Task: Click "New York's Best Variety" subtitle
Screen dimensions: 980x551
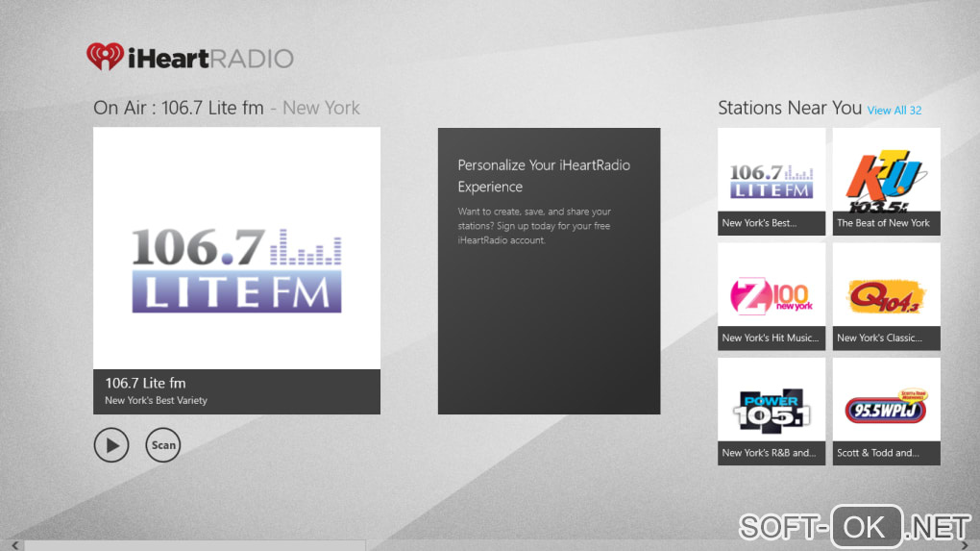Action: point(156,400)
